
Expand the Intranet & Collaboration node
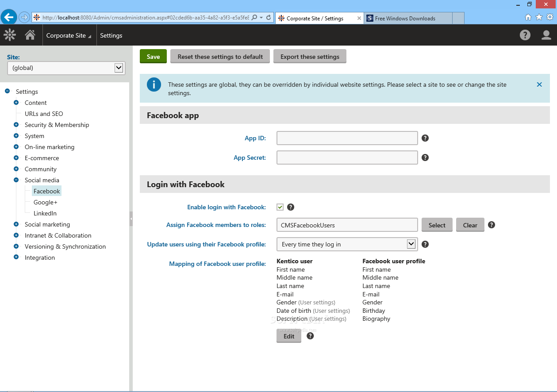(16, 235)
